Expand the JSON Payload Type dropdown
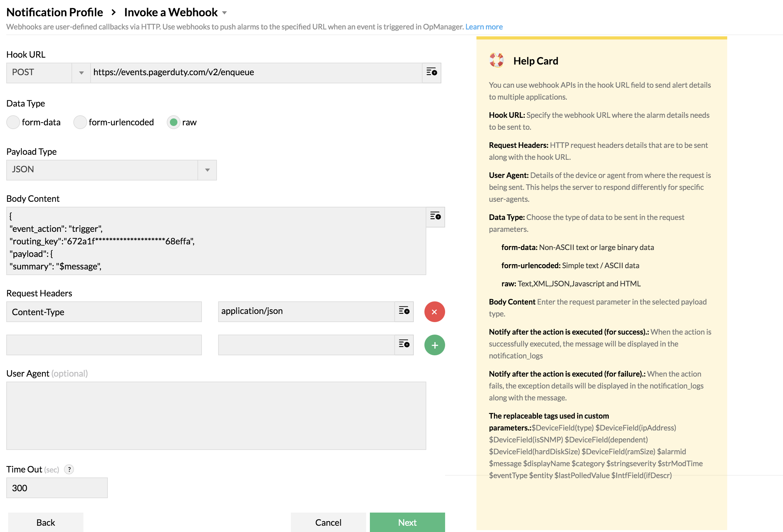 click(x=207, y=170)
